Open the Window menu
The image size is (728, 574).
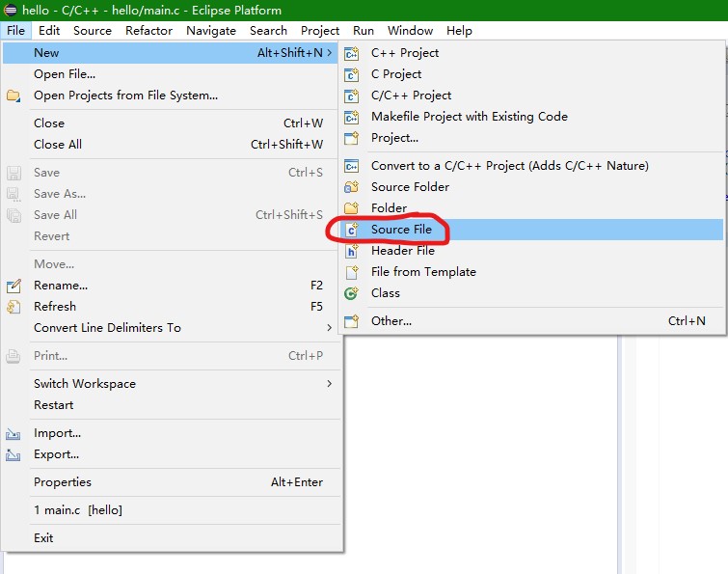tap(410, 31)
